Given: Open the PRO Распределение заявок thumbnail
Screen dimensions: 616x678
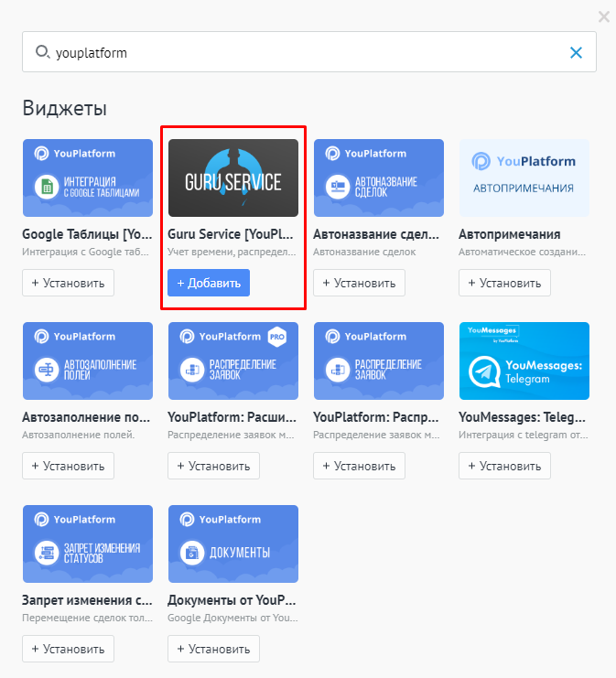Looking at the screenshot, I should (233, 361).
